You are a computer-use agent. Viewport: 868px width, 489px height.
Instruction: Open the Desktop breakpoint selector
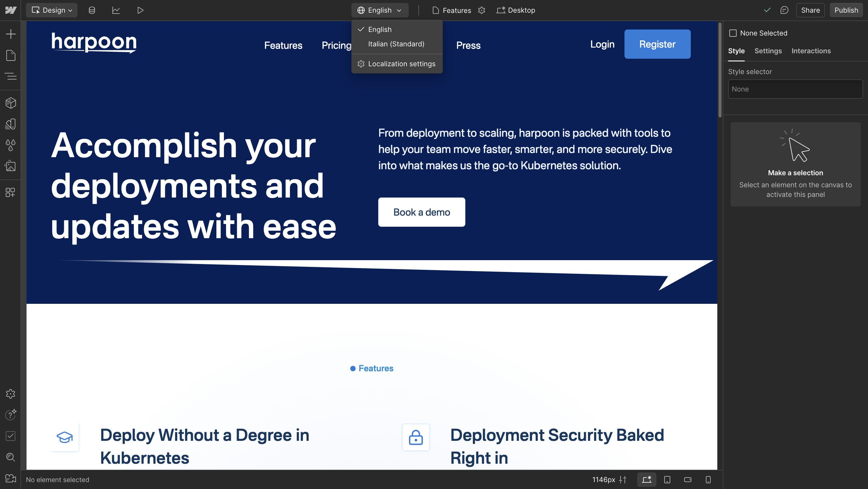pyautogui.click(x=516, y=10)
